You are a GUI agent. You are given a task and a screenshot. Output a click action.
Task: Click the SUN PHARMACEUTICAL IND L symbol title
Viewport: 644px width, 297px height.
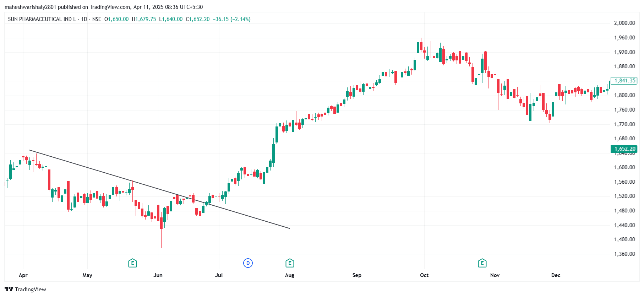(42, 19)
